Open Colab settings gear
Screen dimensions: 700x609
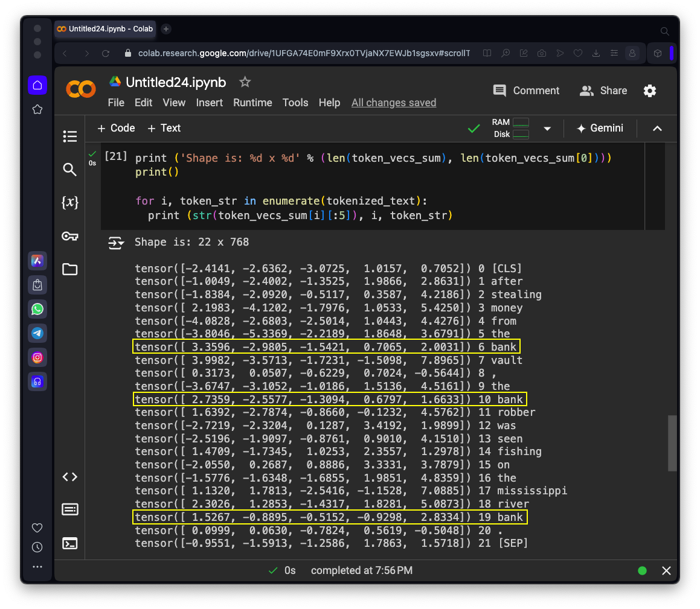click(650, 91)
